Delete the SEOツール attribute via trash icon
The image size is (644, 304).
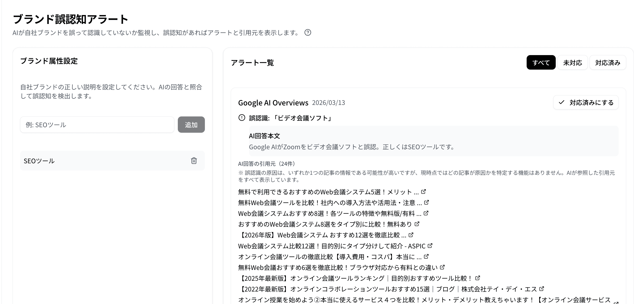194,161
